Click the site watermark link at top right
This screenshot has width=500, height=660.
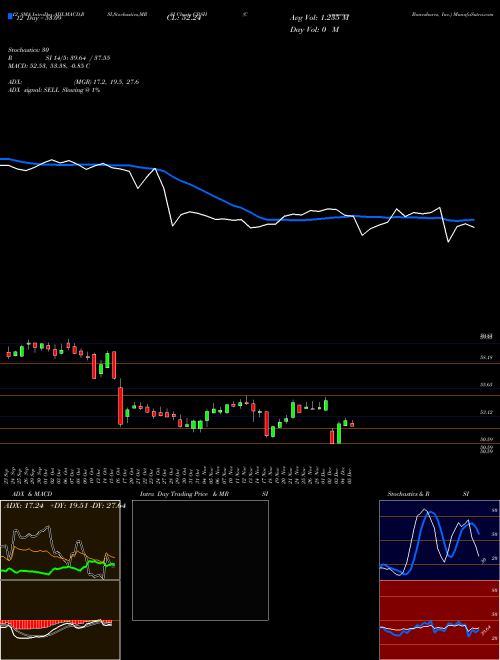[x=452, y=14]
